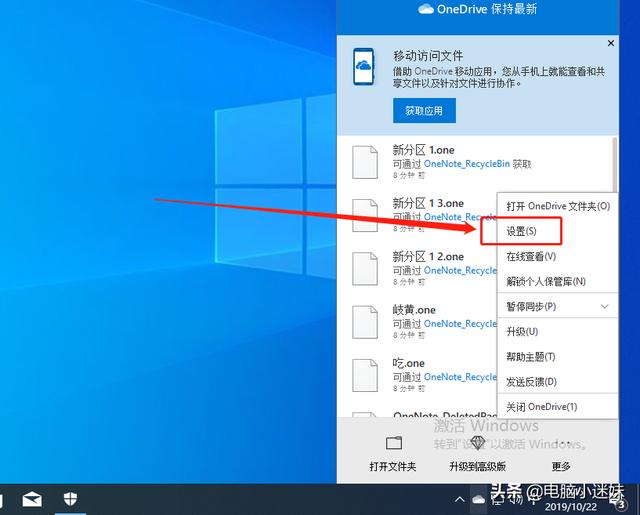
Task: Dismiss the mobile access banner with X
Action: [611, 43]
